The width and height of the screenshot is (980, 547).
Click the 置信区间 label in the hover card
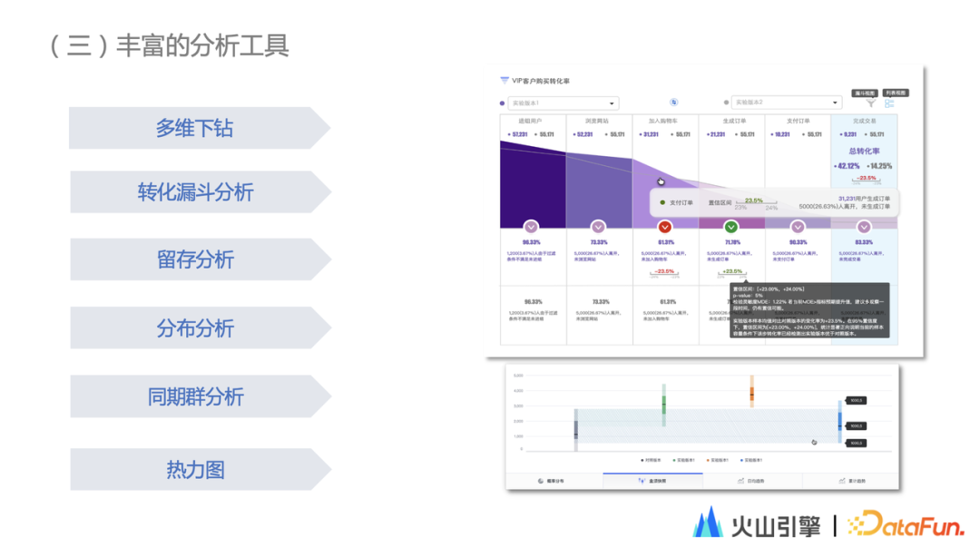[x=720, y=202]
